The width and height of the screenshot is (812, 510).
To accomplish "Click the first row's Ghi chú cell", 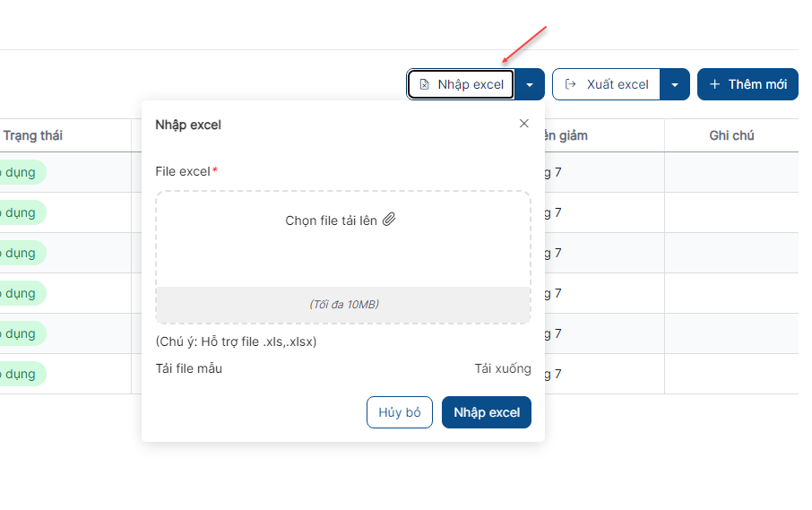I will click(731, 172).
